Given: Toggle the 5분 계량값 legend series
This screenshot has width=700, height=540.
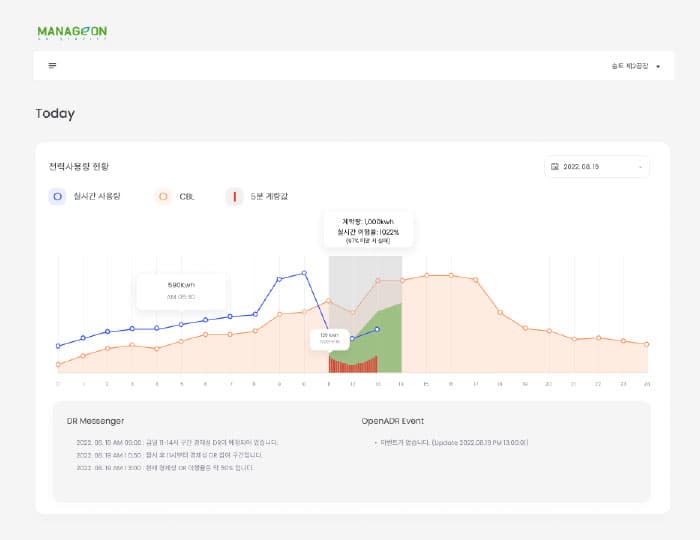Looking at the screenshot, I should click(x=257, y=196).
